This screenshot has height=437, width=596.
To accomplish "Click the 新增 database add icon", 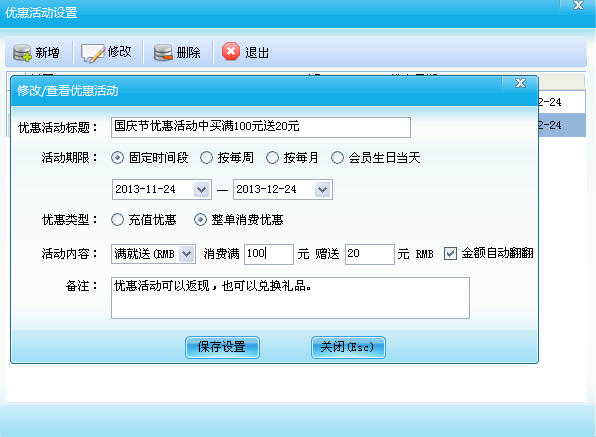I will pos(22,52).
